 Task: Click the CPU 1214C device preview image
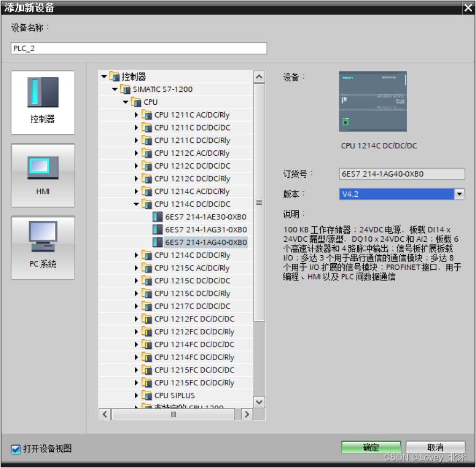click(x=373, y=102)
